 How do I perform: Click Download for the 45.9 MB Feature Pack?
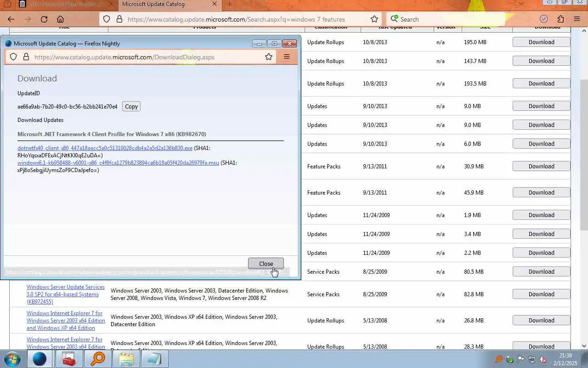pos(541,192)
